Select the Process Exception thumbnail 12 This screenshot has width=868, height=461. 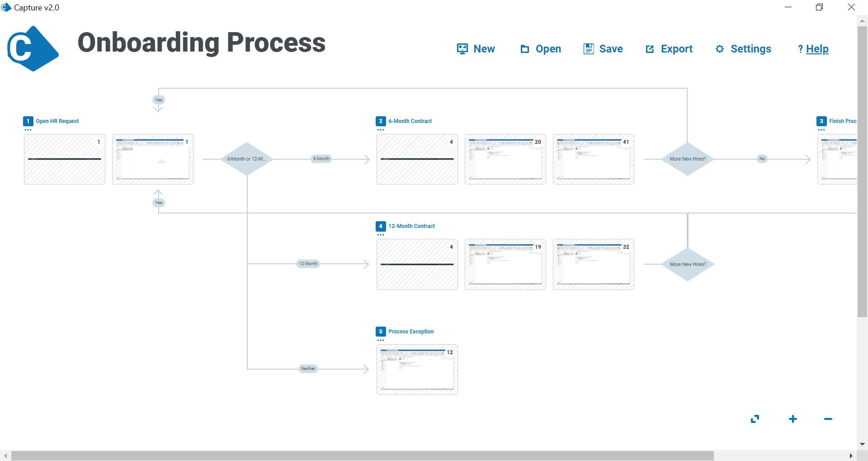coord(417,370)
